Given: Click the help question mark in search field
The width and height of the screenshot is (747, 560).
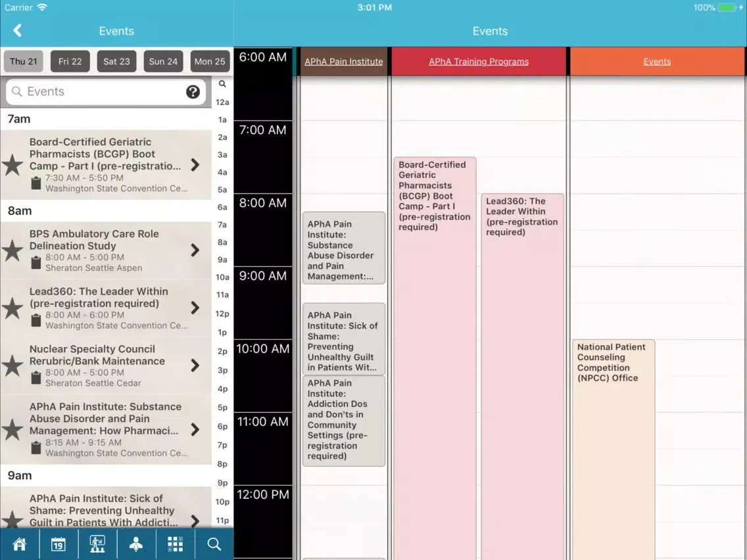Looking at the screenshot, I should [x=193, y=91].
